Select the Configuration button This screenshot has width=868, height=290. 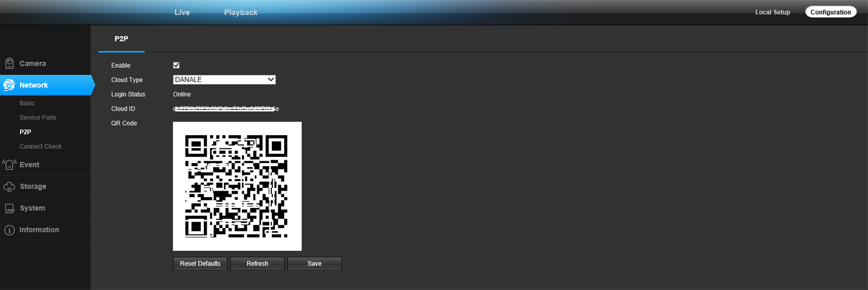[831, 12]
